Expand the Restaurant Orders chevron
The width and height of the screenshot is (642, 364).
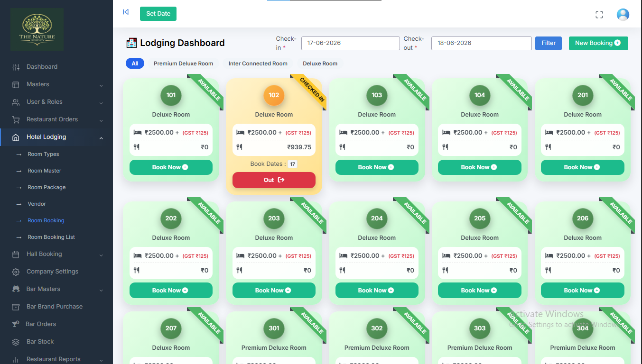tap(101, 120)
